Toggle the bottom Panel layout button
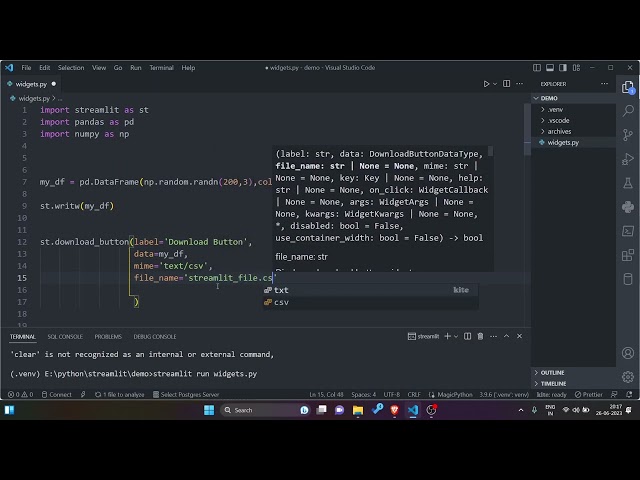640x480 pixels. point(550,68)
